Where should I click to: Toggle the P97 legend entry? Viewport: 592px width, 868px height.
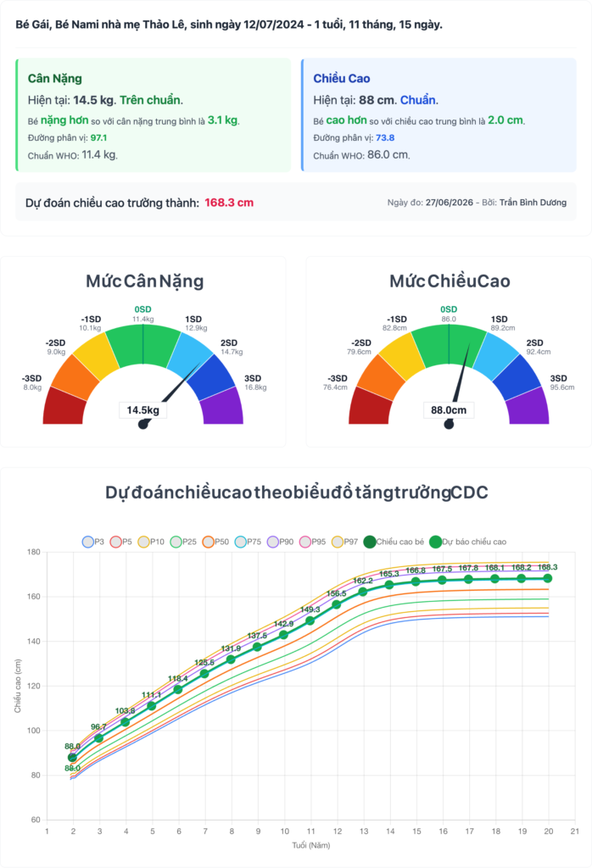[344, 542]
